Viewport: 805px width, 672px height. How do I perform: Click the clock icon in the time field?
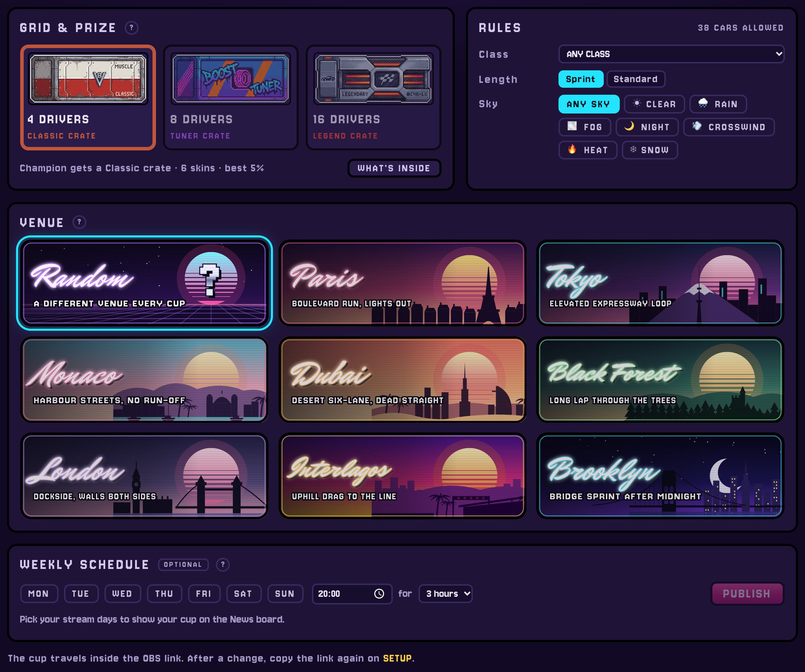pos(379,593)
